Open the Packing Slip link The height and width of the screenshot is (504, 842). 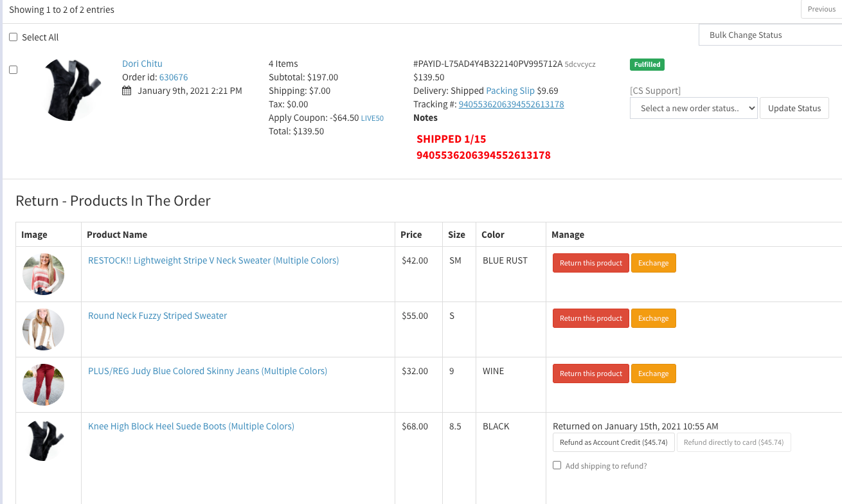(510, 91)
